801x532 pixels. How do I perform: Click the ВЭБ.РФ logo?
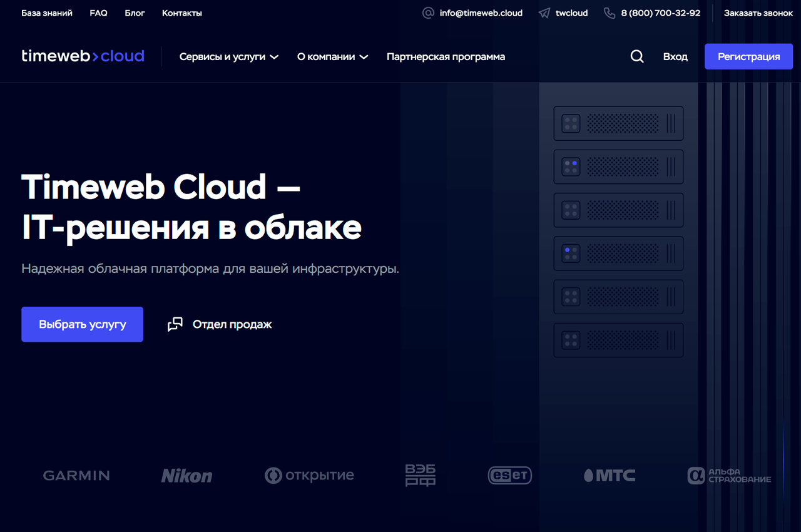coord(421,476)
